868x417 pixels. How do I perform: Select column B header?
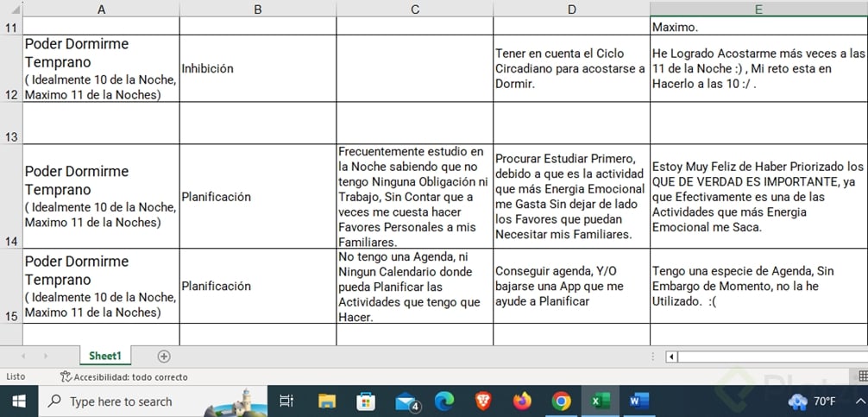pyautogui.click(x=258, y=9)
